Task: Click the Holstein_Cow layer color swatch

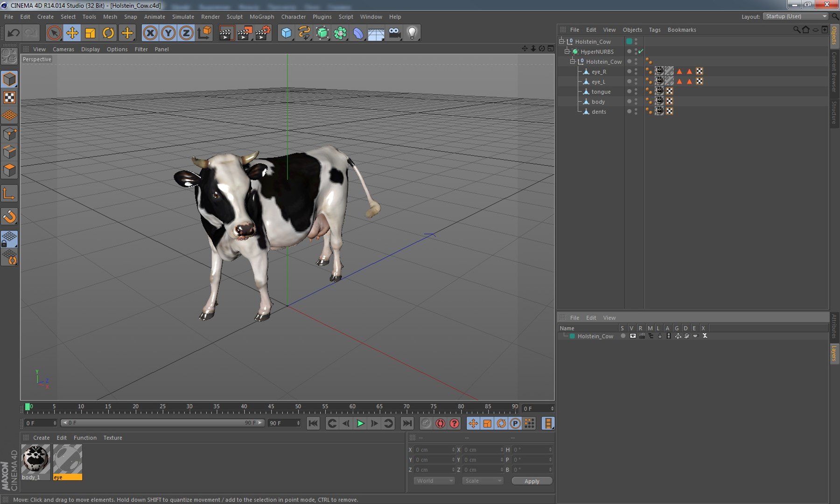Action: (572, 336)
